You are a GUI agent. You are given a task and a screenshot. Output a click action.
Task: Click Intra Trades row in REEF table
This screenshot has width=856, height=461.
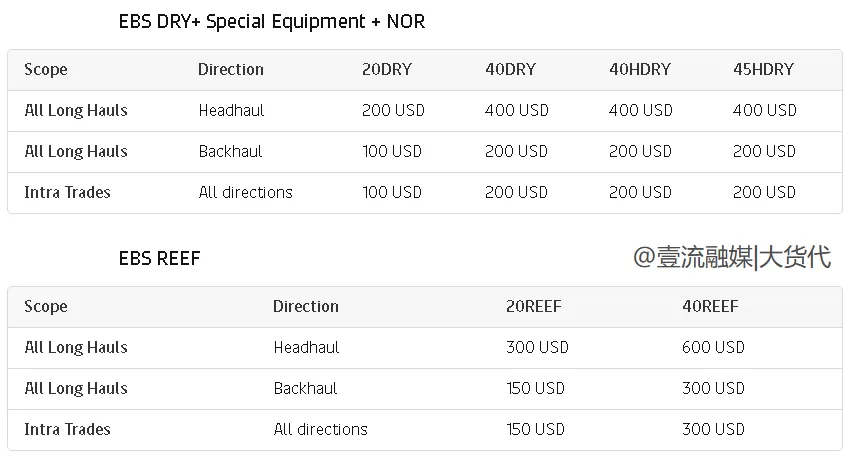point(67,430)
